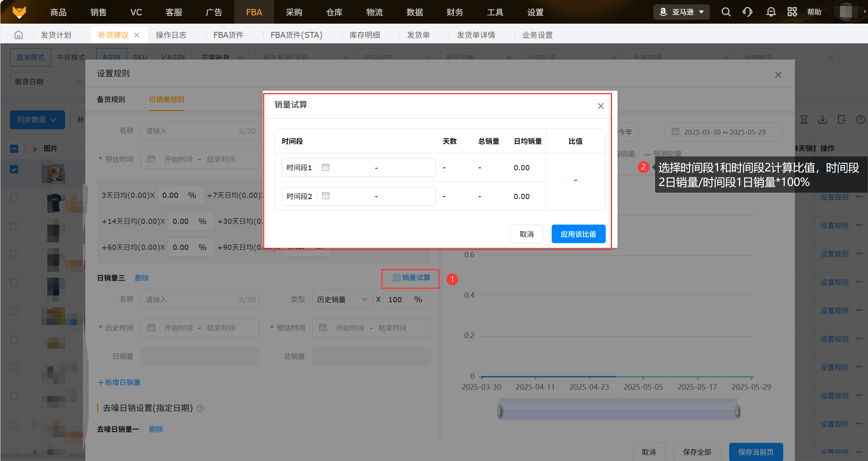Click the 应用该比值 button

coord(578,234)
